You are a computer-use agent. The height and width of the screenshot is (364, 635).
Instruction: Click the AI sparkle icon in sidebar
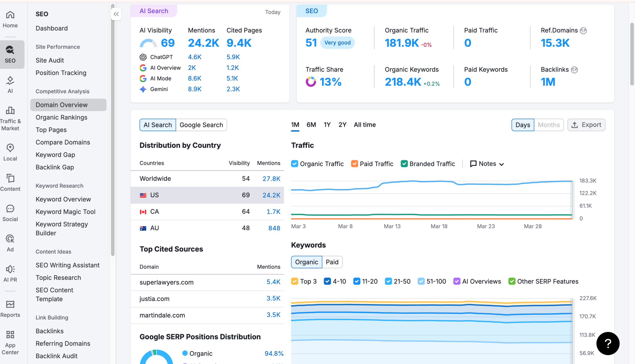pyautogui.click(x=10, y=81)
